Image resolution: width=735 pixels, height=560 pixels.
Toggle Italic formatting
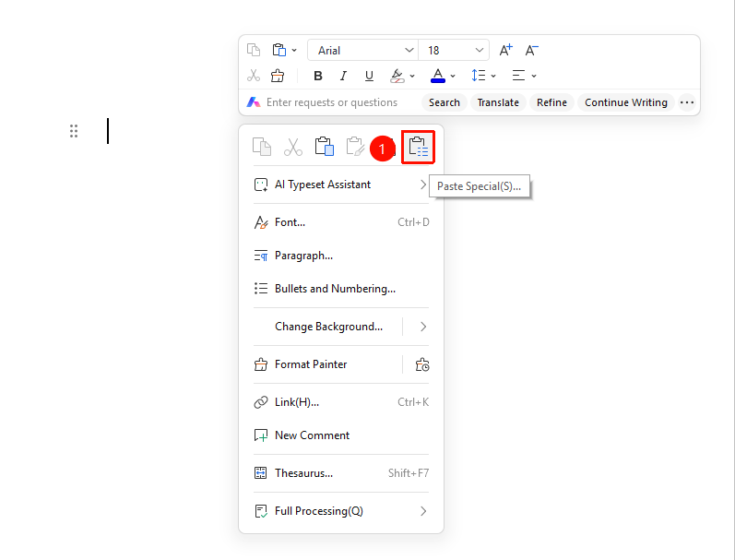pos(344,76)
